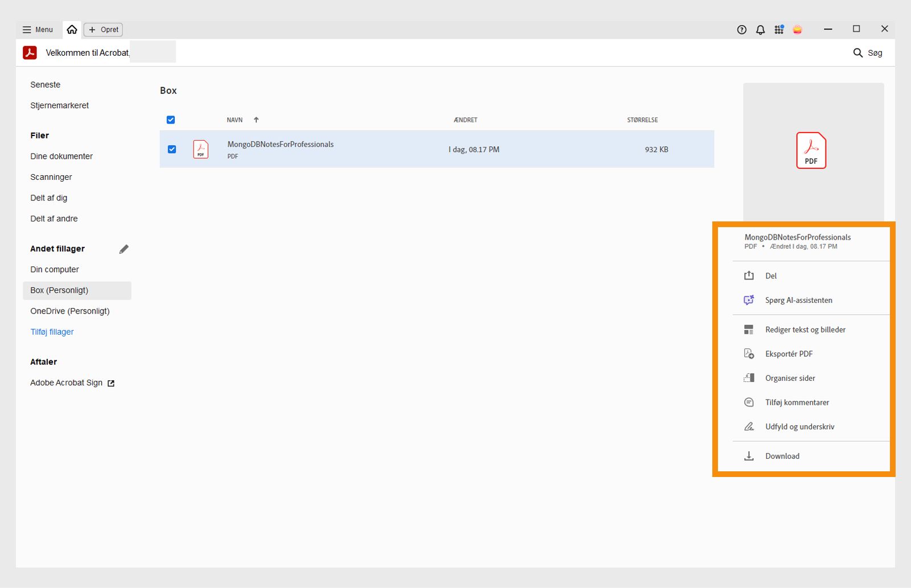This screenshot has width=911, height=588.
Task: Click the sort arrow next to NAVN
Action: [256, 120]
